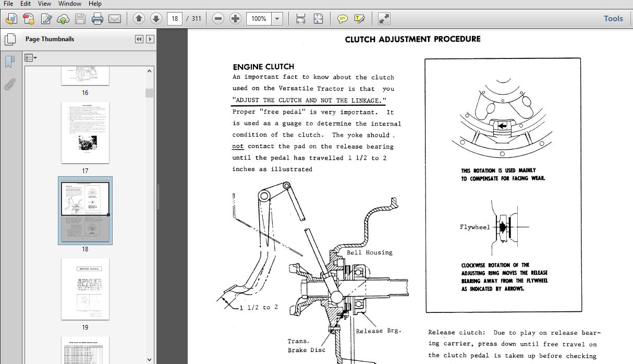
Task: Select the partially visible thumbnail below page 19
Action: [x=85, y=350]
